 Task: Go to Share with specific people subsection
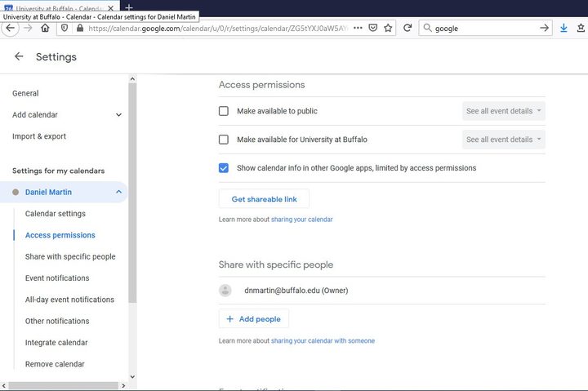(70, 257)
